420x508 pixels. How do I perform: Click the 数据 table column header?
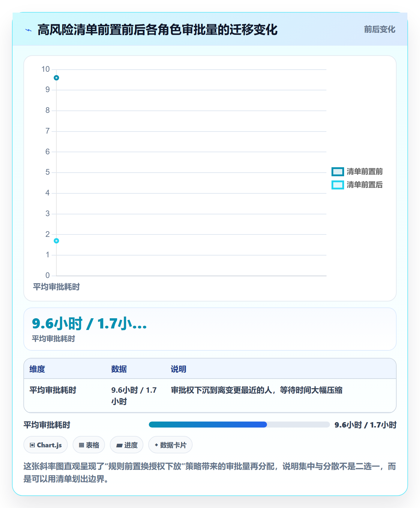119,369
